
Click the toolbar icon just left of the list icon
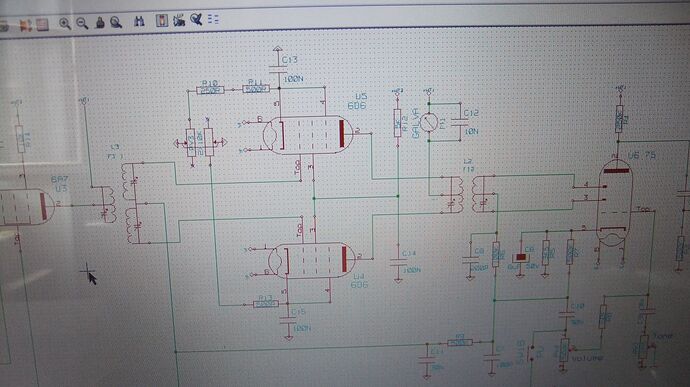point(196,19)
